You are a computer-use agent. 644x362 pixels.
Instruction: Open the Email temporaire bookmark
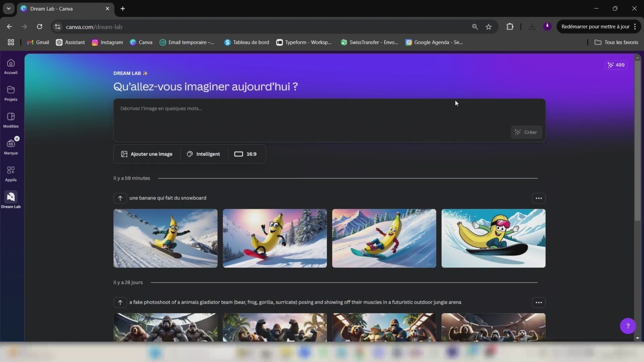187,42
